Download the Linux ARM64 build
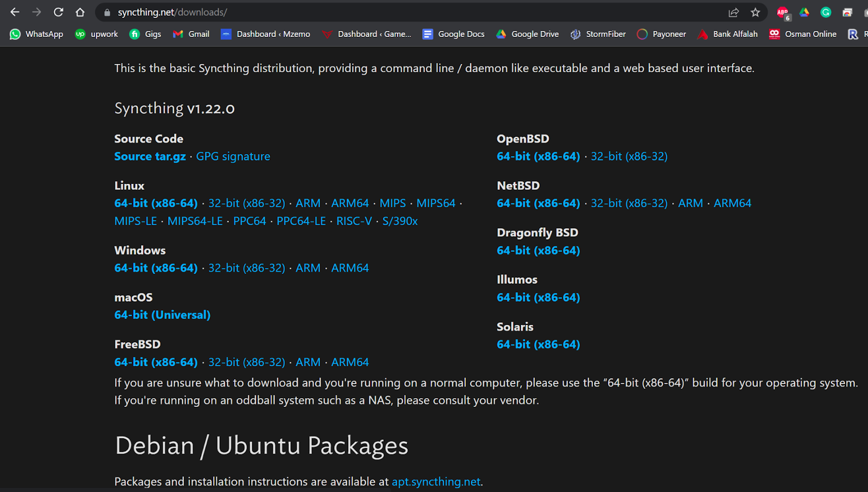 [350, 203]
